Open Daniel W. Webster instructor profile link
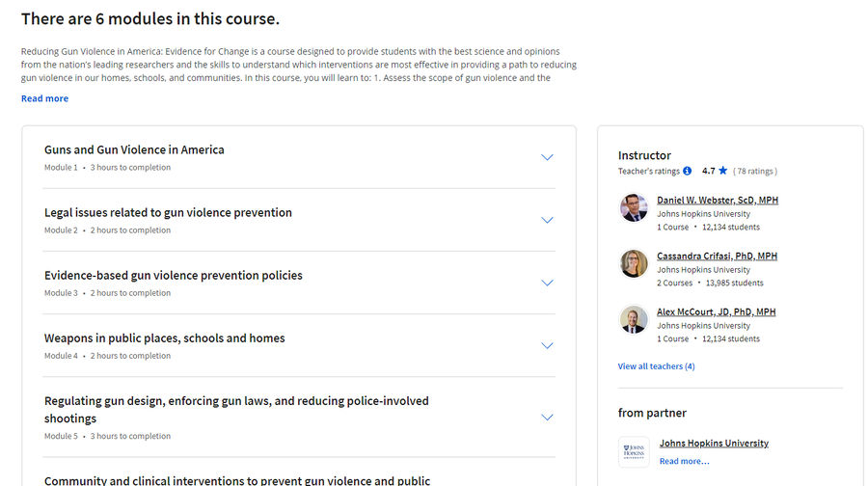The width and height of the screenshot is (868, 486). [x=718, y=200]
